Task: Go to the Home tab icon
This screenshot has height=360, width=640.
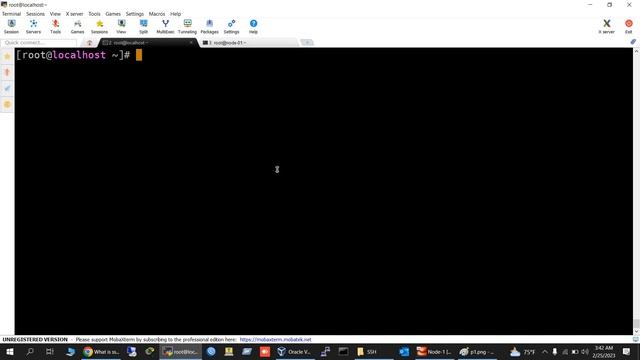Action: (89, 42)
